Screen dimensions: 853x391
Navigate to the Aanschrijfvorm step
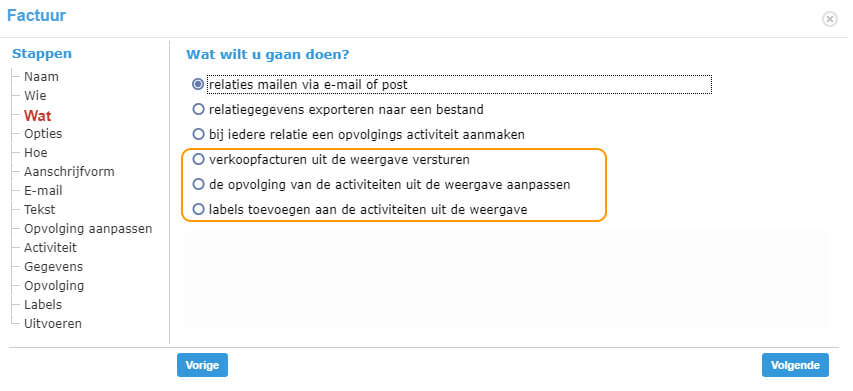pos(69,172)
